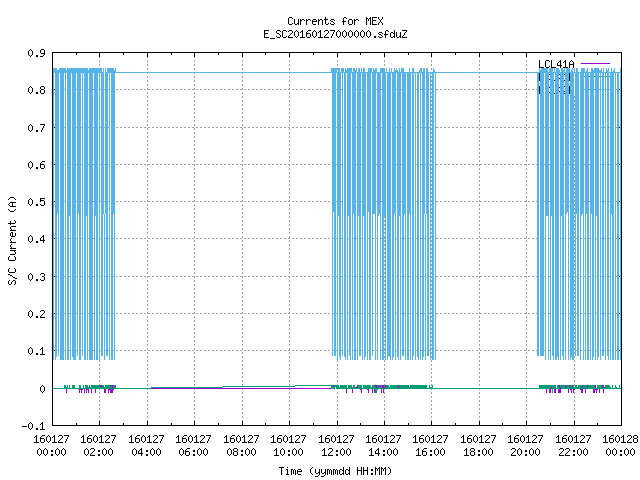Click the x-axis label "160127 18:00"
The image size is (640, 480).
click(x=478, y=446)
